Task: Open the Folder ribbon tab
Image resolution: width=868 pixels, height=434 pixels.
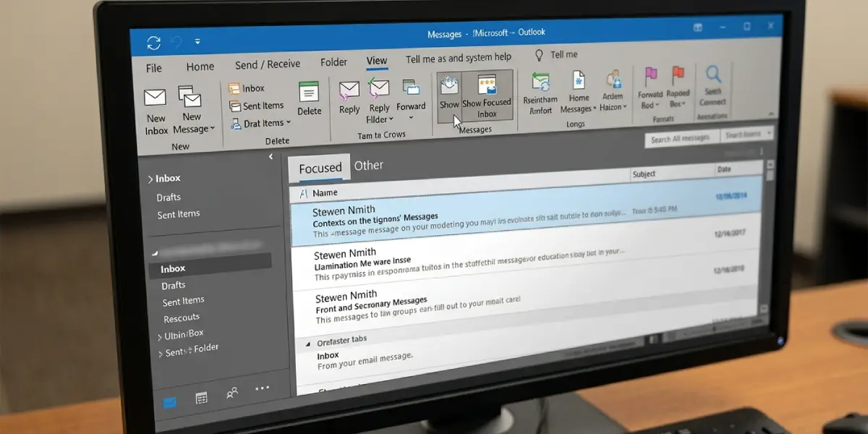Action: (334, 62)
